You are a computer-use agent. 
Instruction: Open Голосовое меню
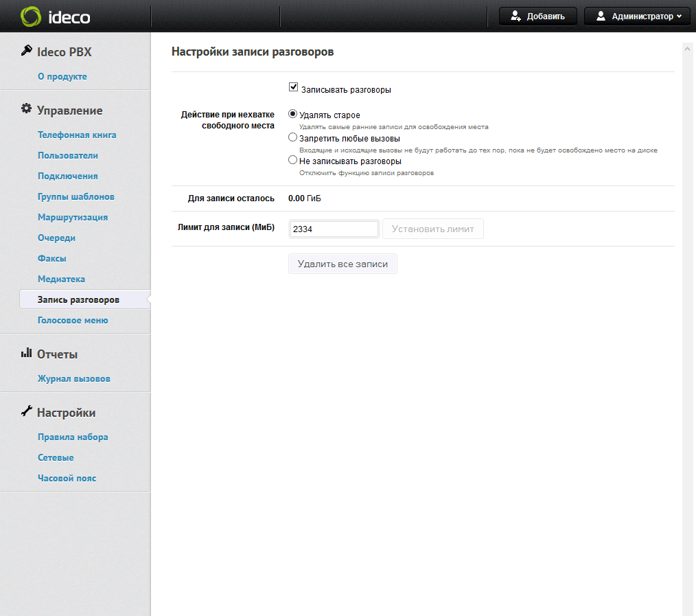tap(73, 320)
